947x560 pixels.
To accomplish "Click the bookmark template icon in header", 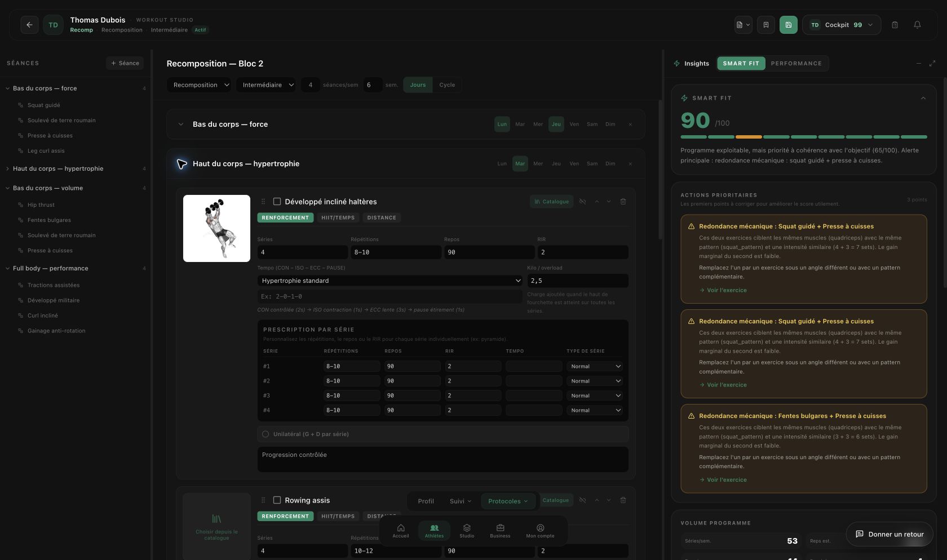I will point(765,25).
